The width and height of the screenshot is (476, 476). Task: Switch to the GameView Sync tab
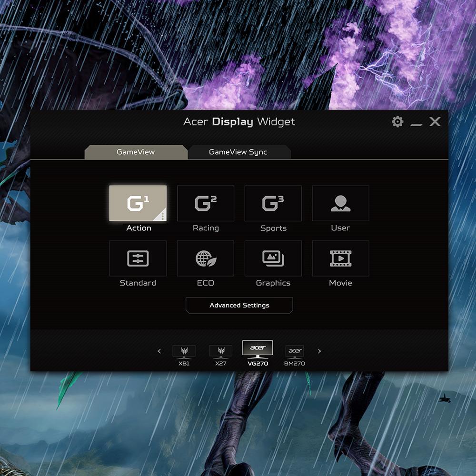(x=238, y=152)
